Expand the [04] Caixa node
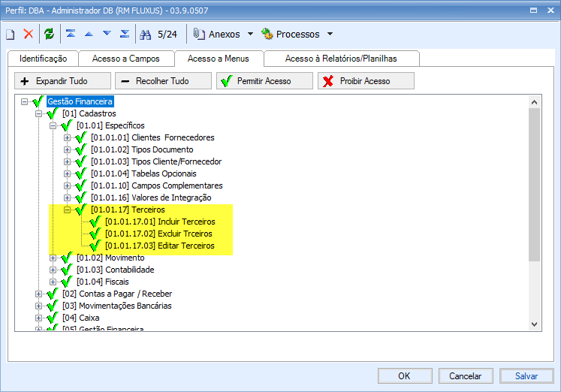Image resolution: width=561 pixels, height=392 pixels. (x=38, y=318)
